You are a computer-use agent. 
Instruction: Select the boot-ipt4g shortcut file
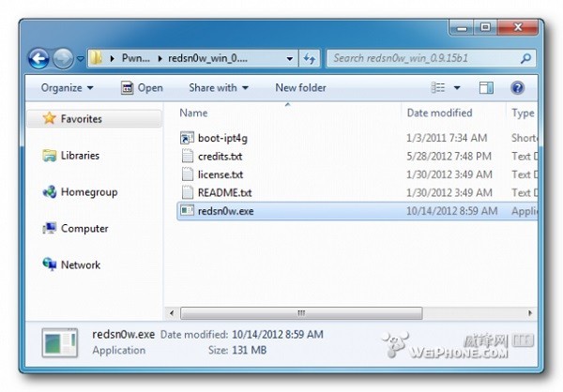point(222,138)
